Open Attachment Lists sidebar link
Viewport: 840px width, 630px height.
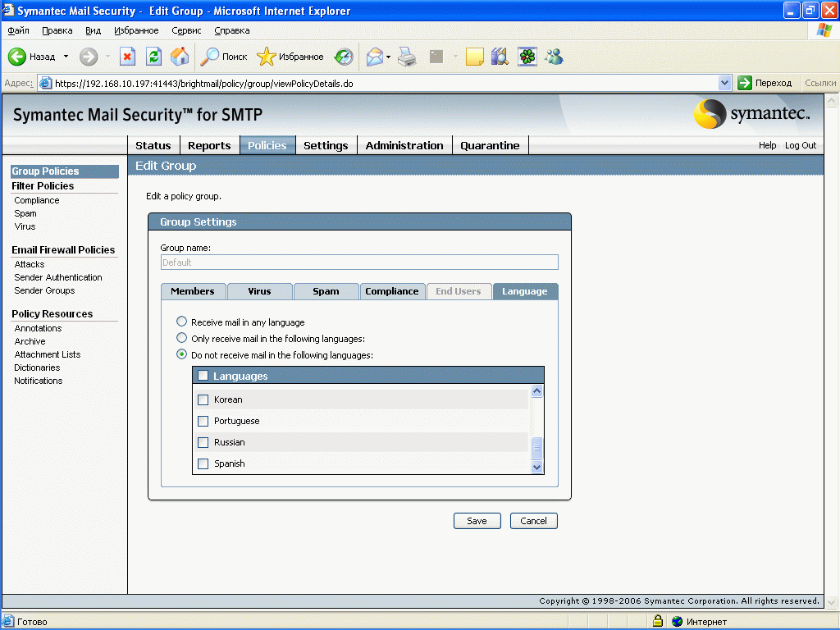[47, 354]
